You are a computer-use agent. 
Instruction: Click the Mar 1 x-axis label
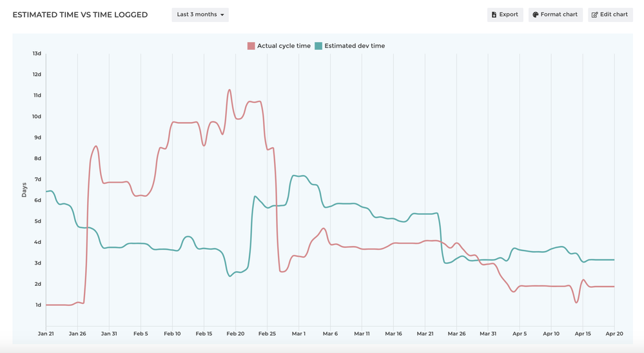tap(298, 334)
